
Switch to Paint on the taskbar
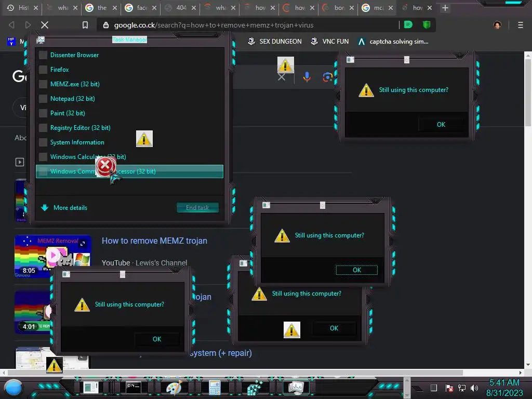point(174,388)
